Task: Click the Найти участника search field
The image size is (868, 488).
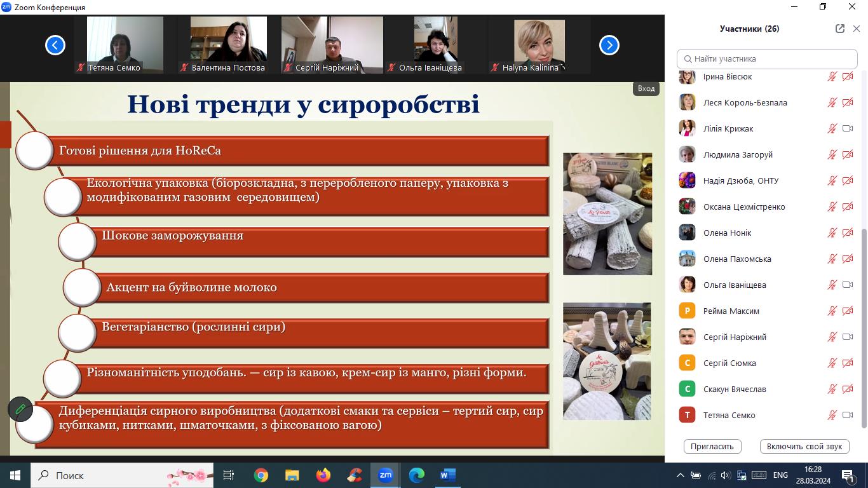Action: point(767,58)
